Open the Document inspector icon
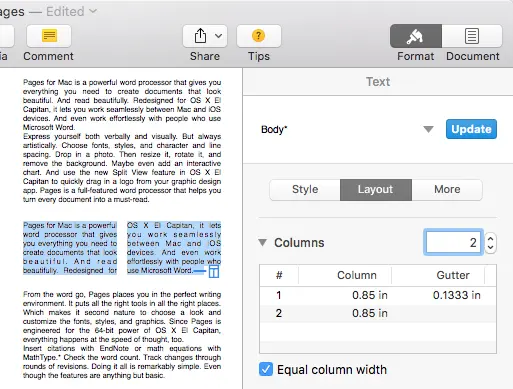The height and width of the screenshot is (389, 513). [472, 36]
